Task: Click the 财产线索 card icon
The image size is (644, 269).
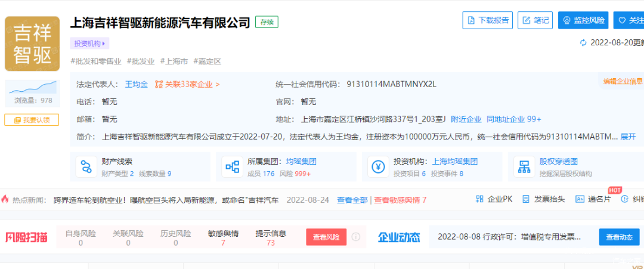Action: pos(87,167)
